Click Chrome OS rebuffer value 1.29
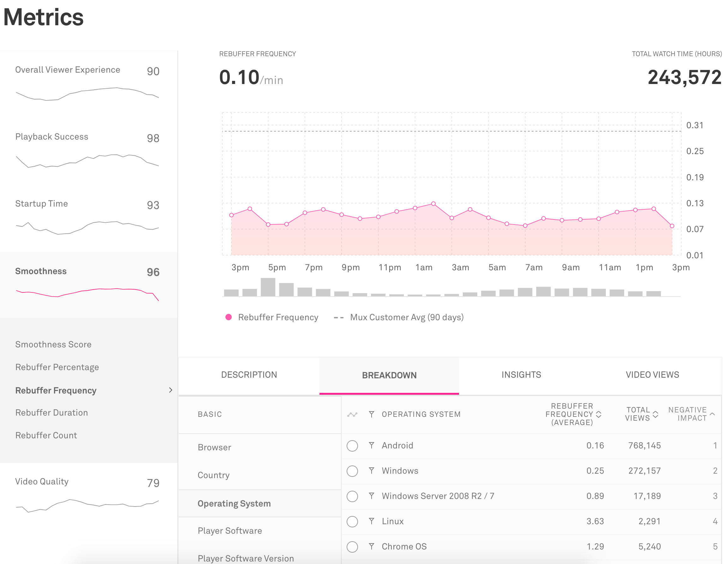The image size is (728, 564). [x=595, y=546]
